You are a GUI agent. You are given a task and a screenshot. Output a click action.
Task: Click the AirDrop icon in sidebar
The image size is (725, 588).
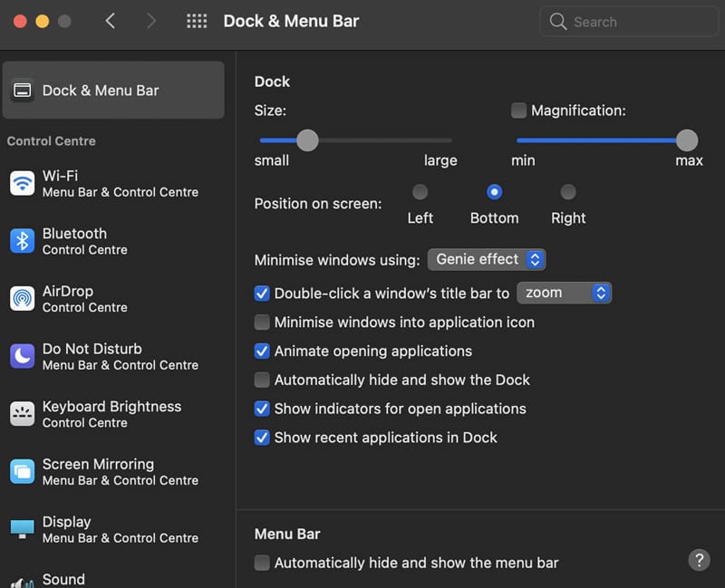22,299
